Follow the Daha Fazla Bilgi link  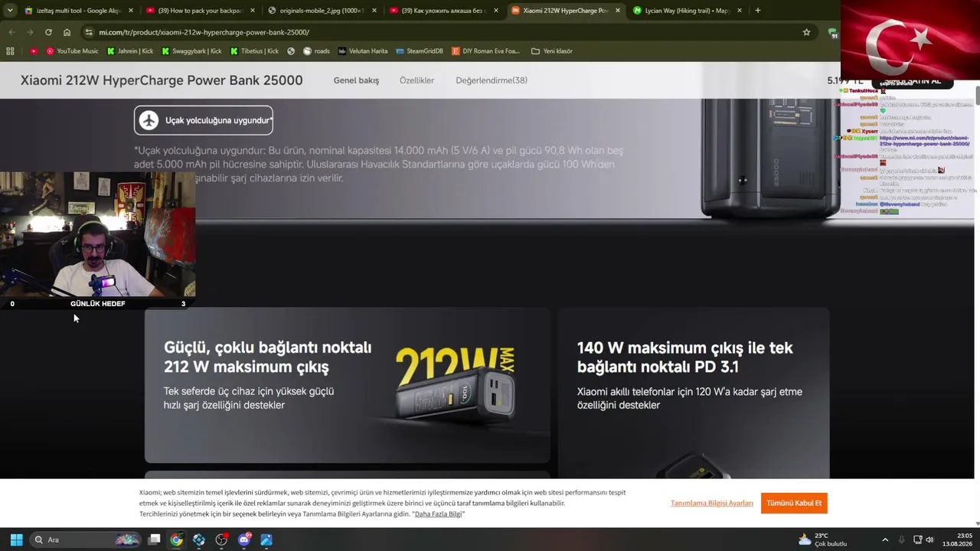(x=439, y=514)
